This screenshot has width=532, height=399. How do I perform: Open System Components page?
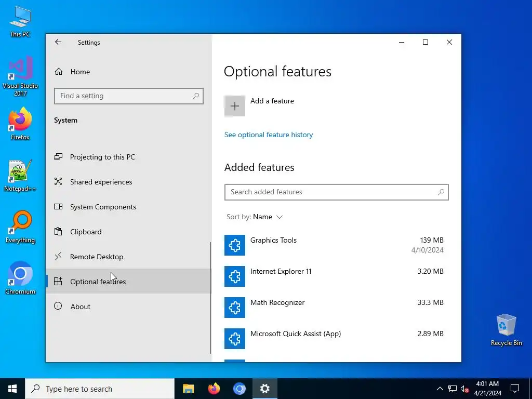click(128, 207)
